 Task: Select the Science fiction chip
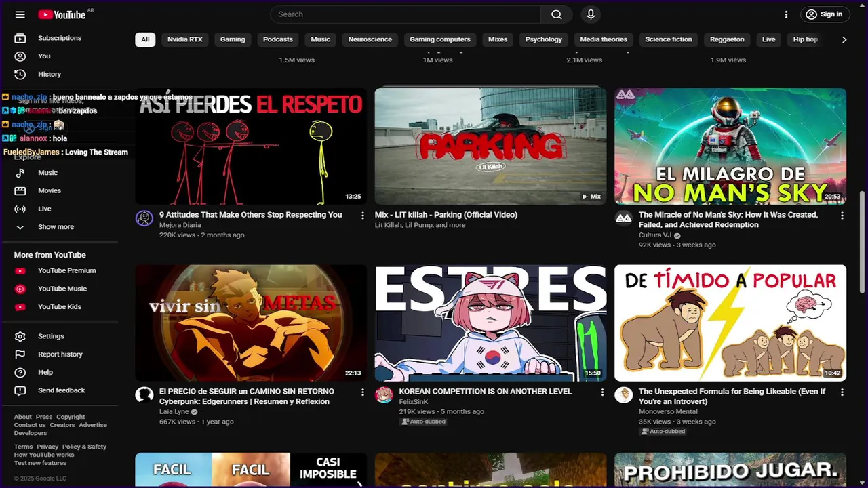669,39
